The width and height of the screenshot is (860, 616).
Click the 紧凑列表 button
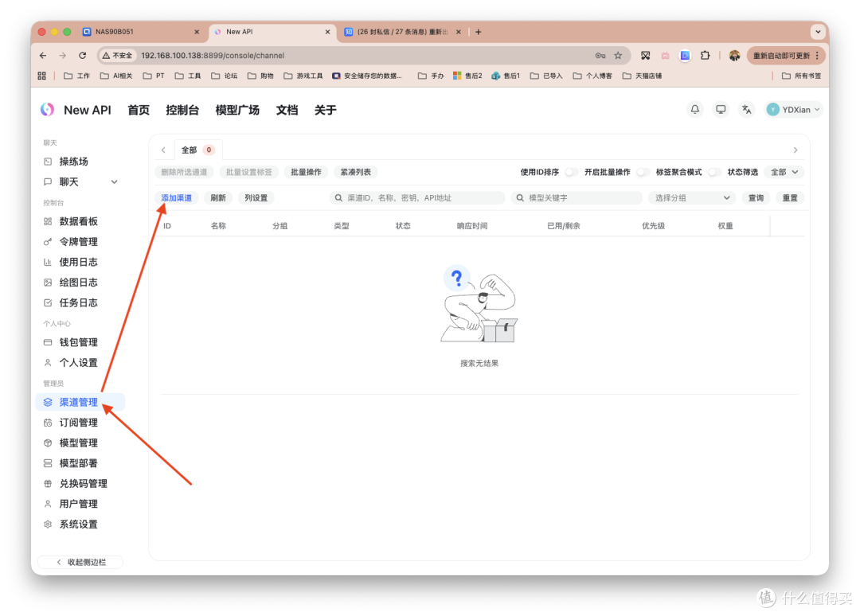pyautogui.click(x=355, y=172)
